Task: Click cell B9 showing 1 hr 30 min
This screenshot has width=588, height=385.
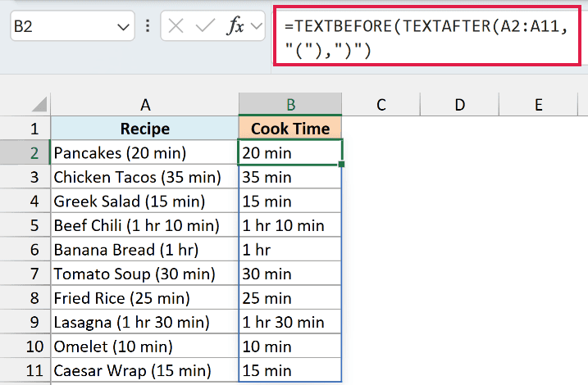Action: [290, 322]
